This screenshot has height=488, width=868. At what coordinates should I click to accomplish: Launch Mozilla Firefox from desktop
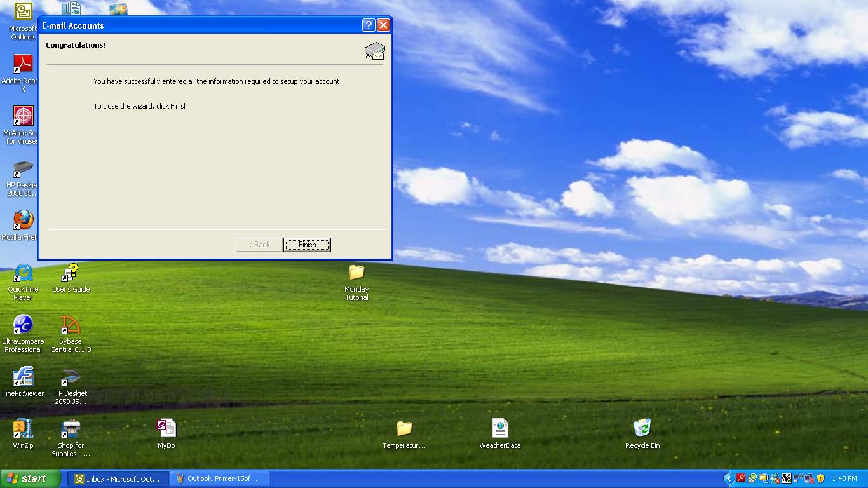pos(23,221)
